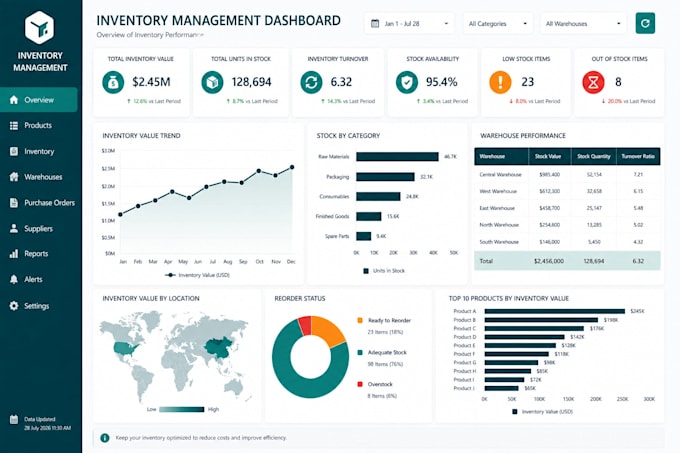
Task: Click the 128,694 KPI units figure
Action: point(252,82)
